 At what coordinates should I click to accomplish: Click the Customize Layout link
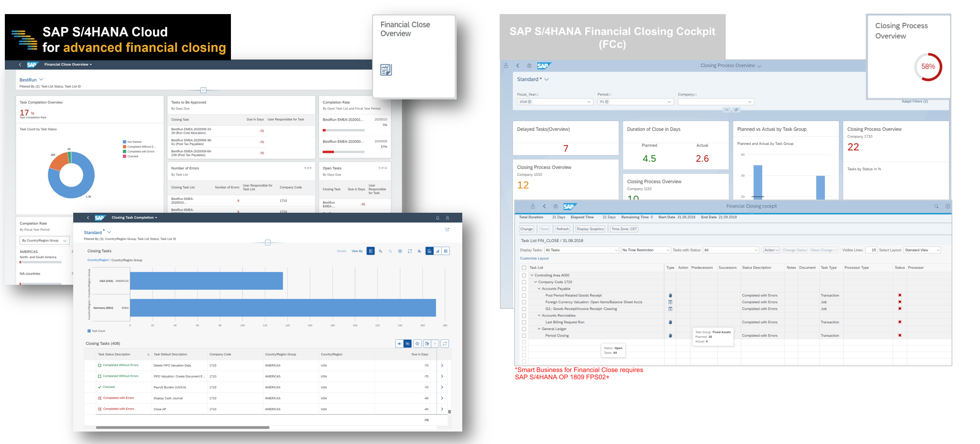pos(534,258)
